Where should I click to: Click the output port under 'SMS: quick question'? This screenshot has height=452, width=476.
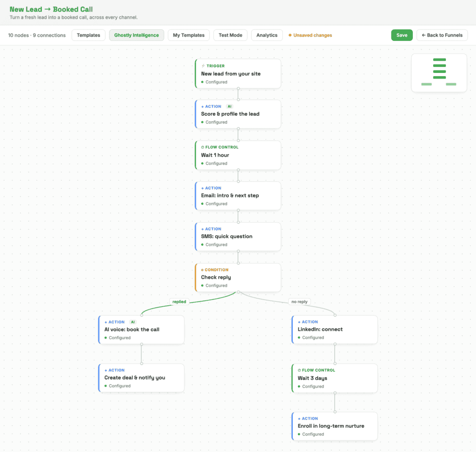click(x=238, y=251)
